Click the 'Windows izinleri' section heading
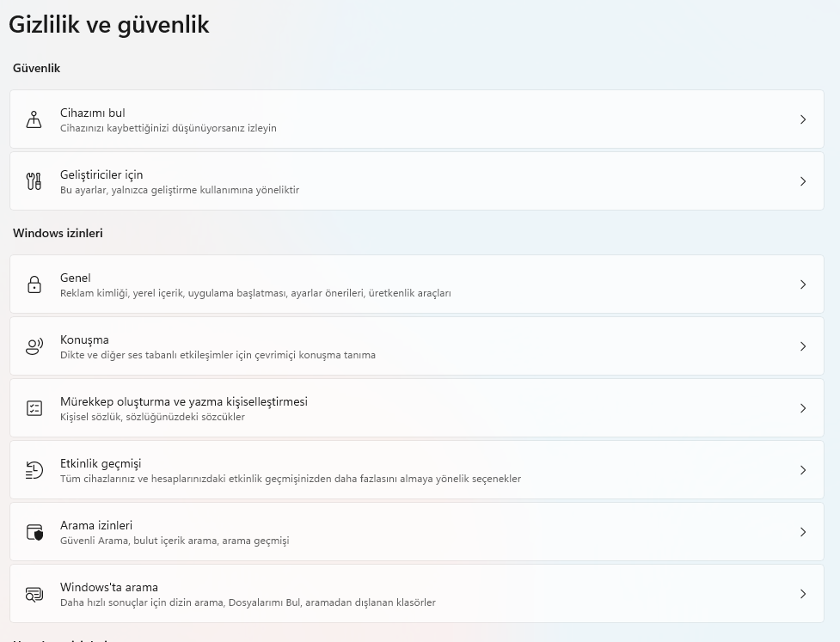Viewport: 840px width, 642px height. [58, 233]
